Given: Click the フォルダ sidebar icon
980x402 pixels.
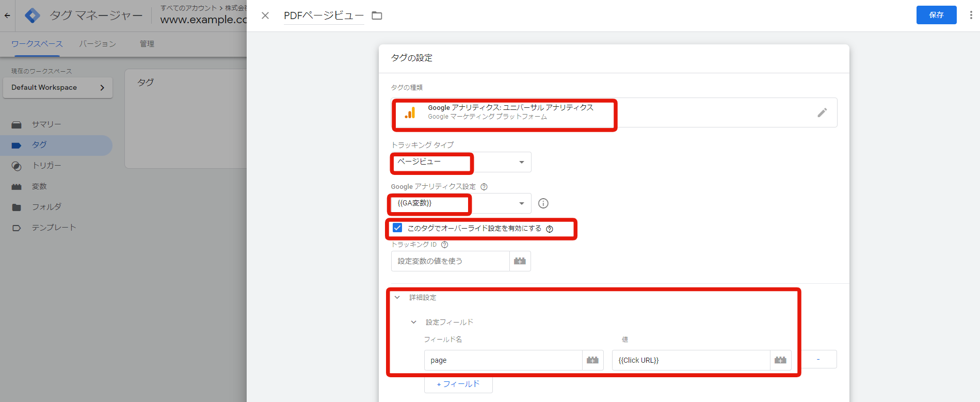Looking at the screenshot, I should [17, 207].
